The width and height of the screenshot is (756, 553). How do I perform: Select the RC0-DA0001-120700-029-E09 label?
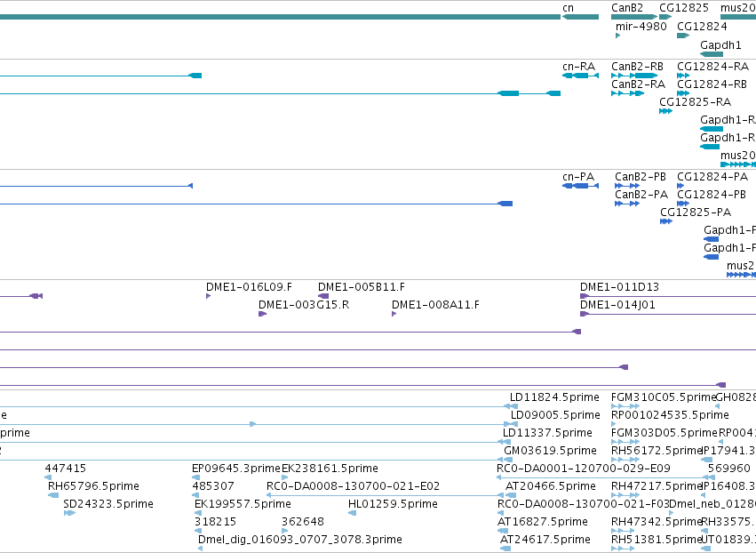pyautogui.click(x=584, y=469)
